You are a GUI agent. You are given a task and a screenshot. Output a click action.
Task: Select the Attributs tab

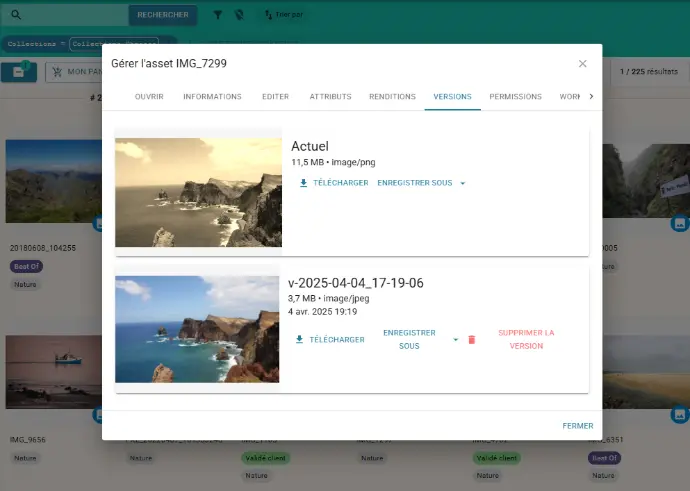pyautogui.click(x=329, y=97)
